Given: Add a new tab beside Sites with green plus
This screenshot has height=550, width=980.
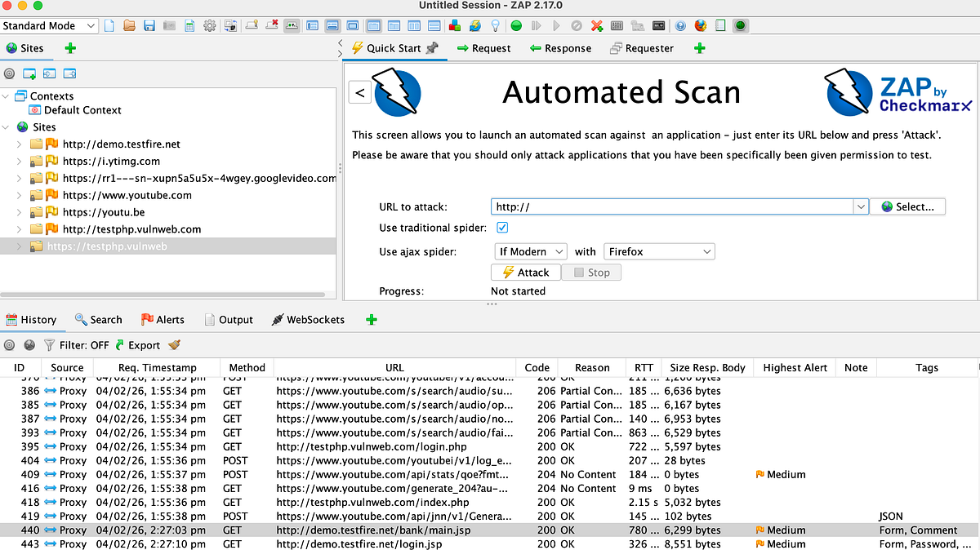Looking at the screenshot, I should (x=70, y=48).
